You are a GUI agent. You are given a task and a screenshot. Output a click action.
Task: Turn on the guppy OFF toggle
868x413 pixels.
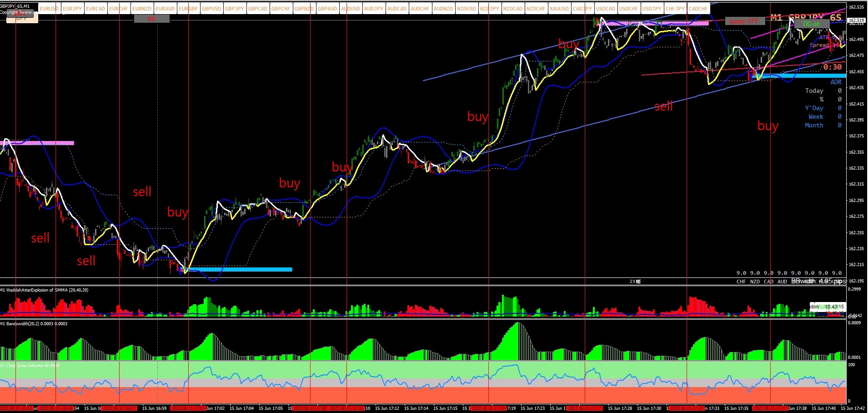745,21
